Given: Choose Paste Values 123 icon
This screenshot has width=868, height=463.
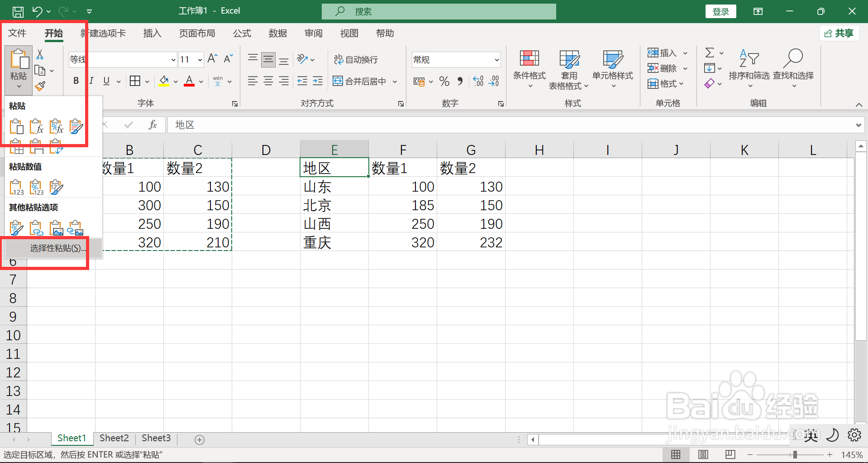Looking at the screenshot, I should (x=16, y=187).
